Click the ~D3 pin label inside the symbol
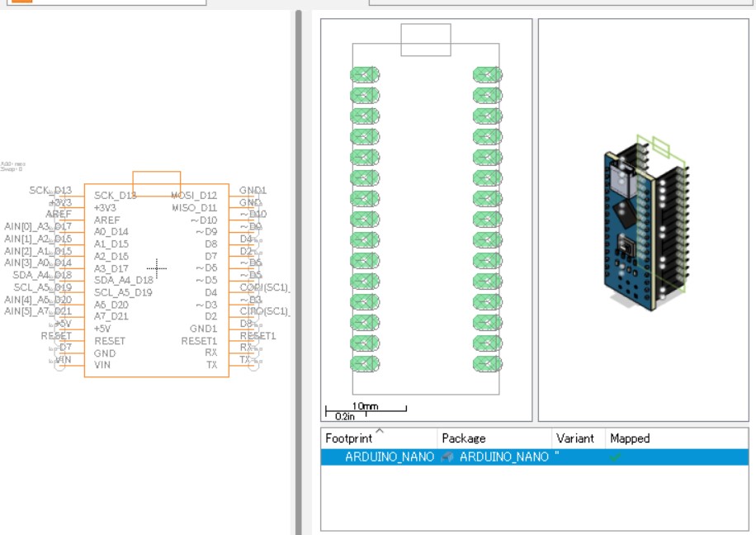Viewport: 756px width, 535px height. (x=206, y=305)
